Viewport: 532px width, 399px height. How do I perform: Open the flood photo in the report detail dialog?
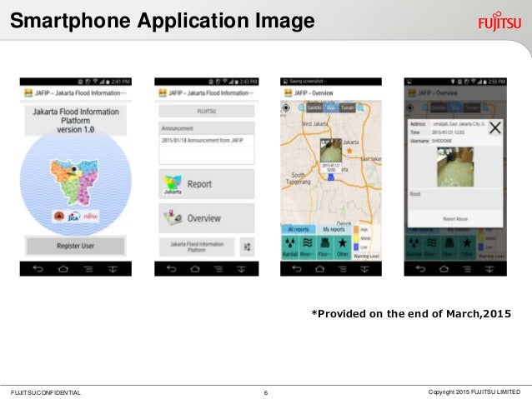tap(455, 167)
